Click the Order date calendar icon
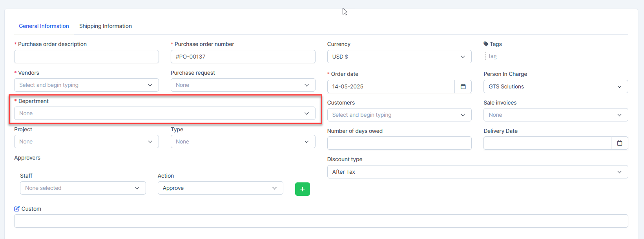 (463, 86)
